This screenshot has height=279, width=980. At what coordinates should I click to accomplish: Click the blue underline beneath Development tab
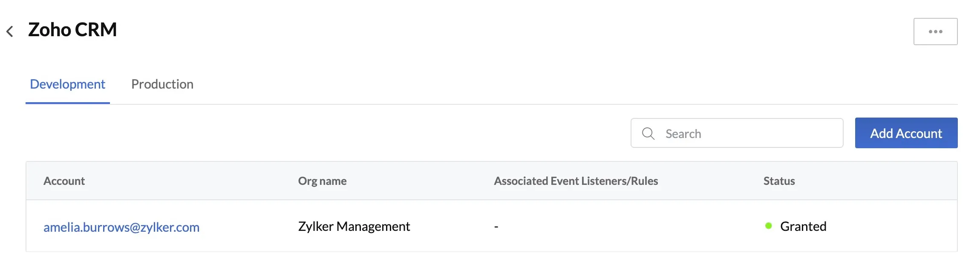click(68, 103)
